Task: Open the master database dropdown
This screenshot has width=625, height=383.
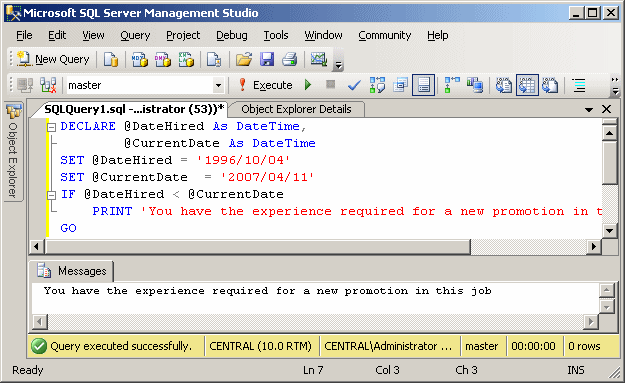Action: (x=218, y=85)
